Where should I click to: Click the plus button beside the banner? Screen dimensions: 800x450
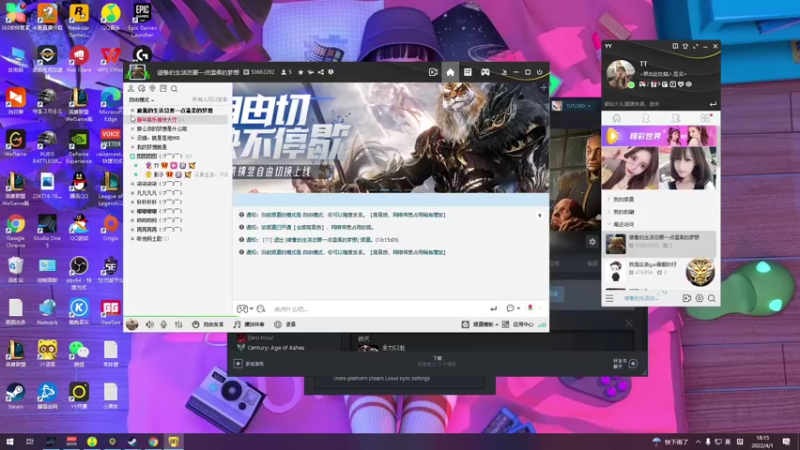tap(543, 88)
